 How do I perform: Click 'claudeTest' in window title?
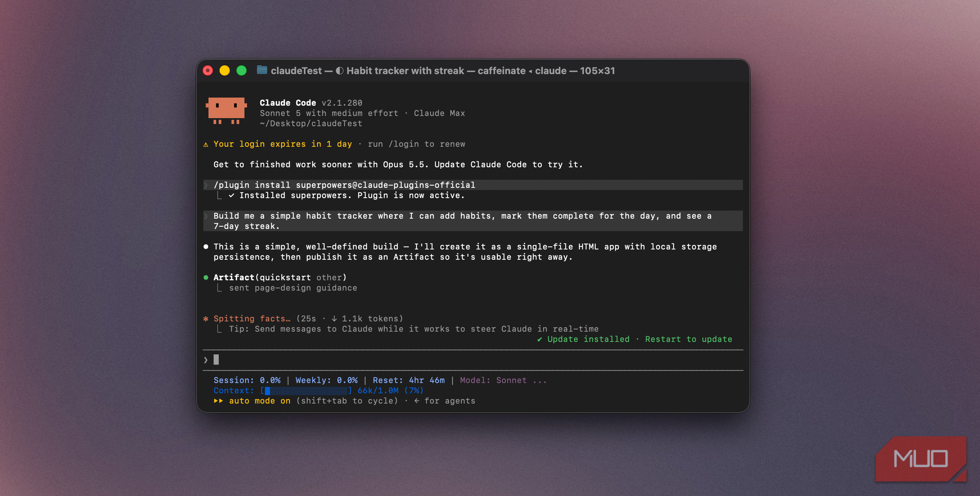pyautogui.click(x=296, y=71)
